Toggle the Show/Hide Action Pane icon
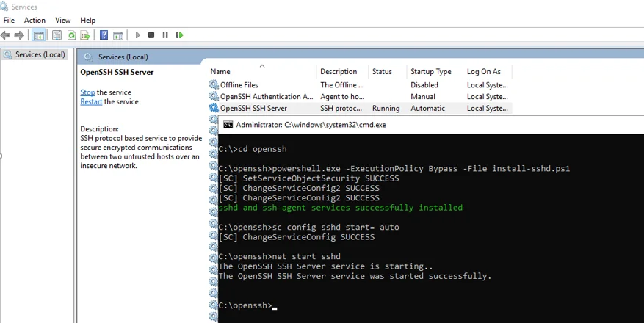The image size is (644, 323). pos(118,35)
